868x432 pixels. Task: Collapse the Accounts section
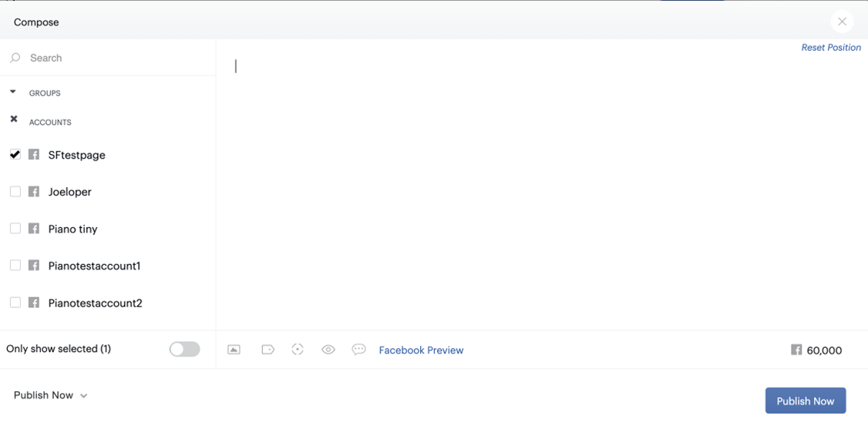coord(14,119)
